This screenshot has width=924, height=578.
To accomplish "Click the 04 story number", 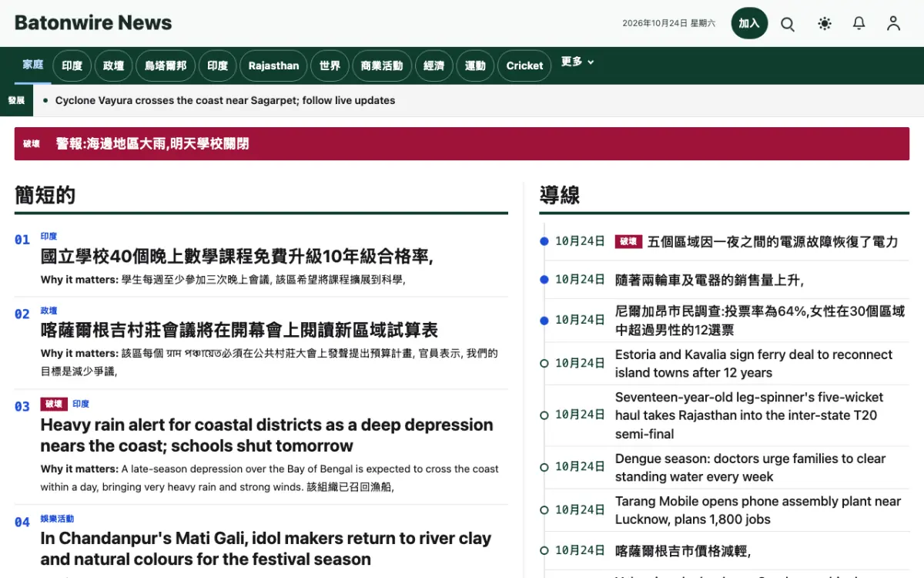I will pos(22,522).
